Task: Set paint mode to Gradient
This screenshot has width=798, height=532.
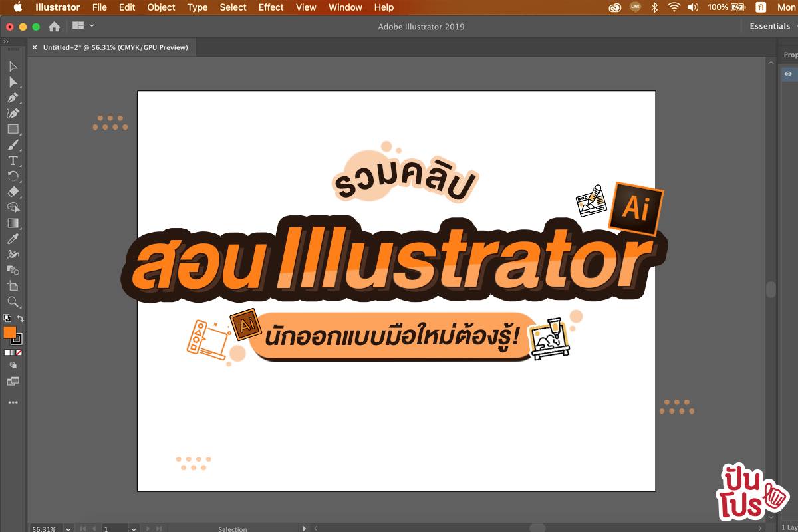Action: pos(13,352)
